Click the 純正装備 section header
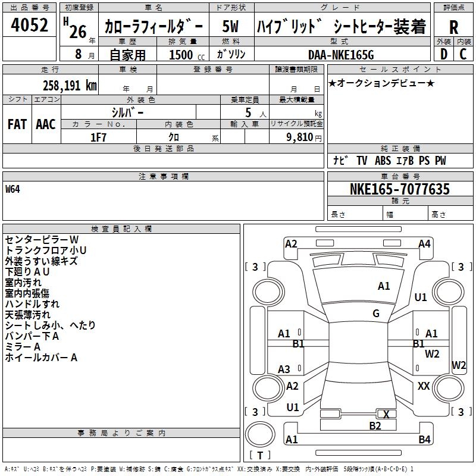 point(400,148)
